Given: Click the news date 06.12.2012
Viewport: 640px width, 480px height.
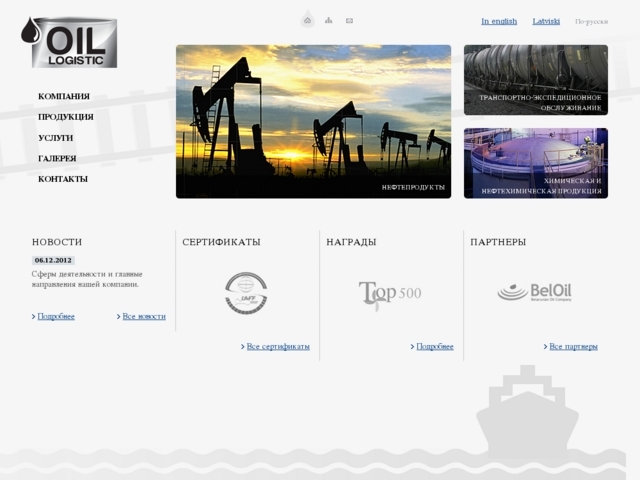Looking at the screenshot, I should coord(53,260).
